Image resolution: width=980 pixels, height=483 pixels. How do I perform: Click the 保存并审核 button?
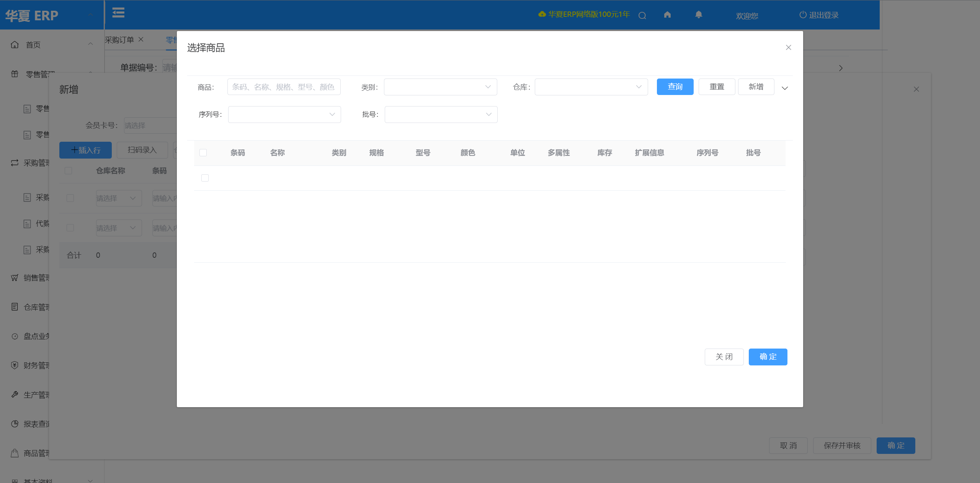point(842,445)
